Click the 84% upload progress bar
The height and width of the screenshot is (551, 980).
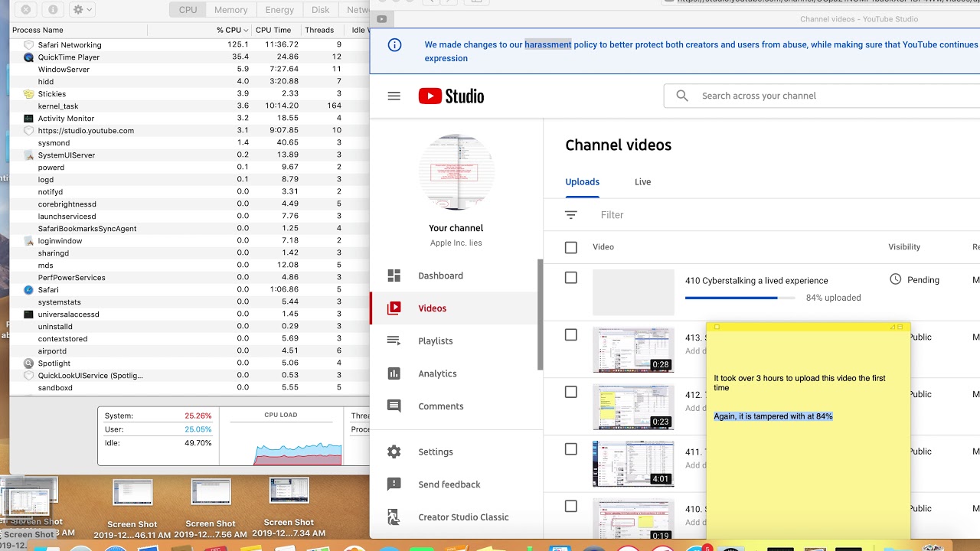click(739, 298)
